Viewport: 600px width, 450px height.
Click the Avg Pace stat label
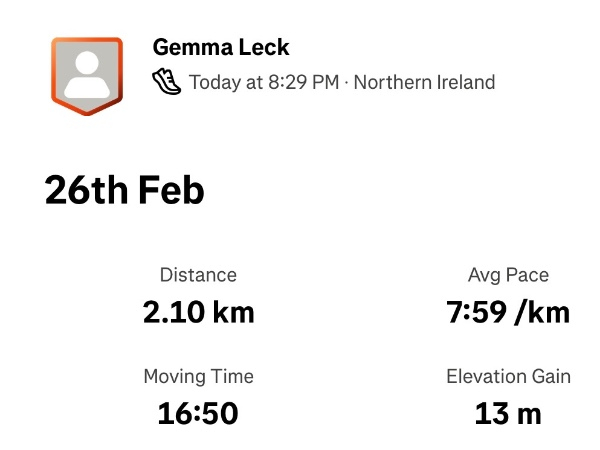tap(508, 275)
